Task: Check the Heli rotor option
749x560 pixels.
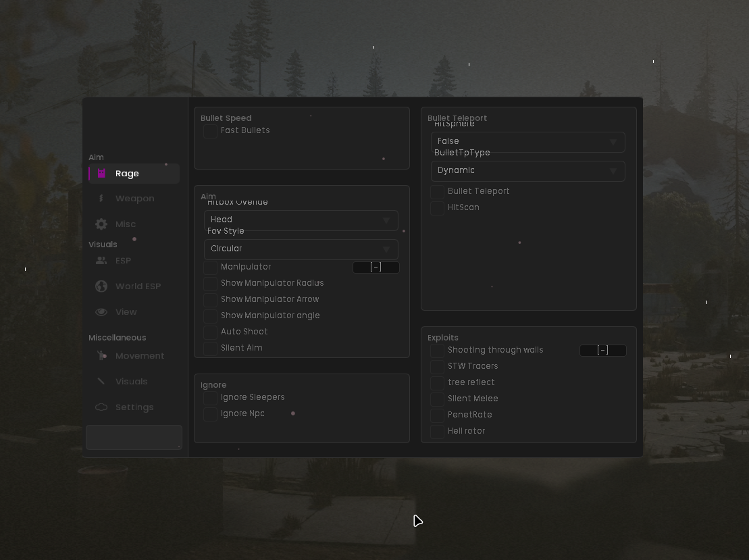Action: pyautogui.click(x=437, y=432)
